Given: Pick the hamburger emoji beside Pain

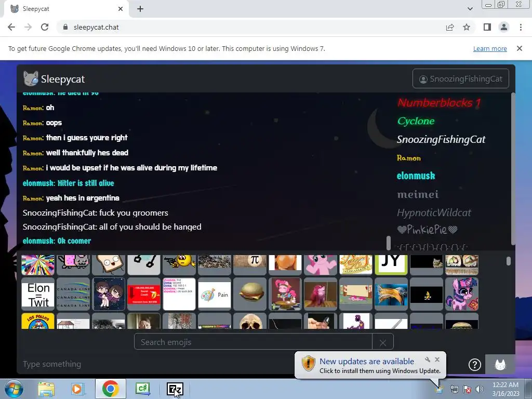Looking at the screenshot, I should pyautogui.click(x=250, y=294).
